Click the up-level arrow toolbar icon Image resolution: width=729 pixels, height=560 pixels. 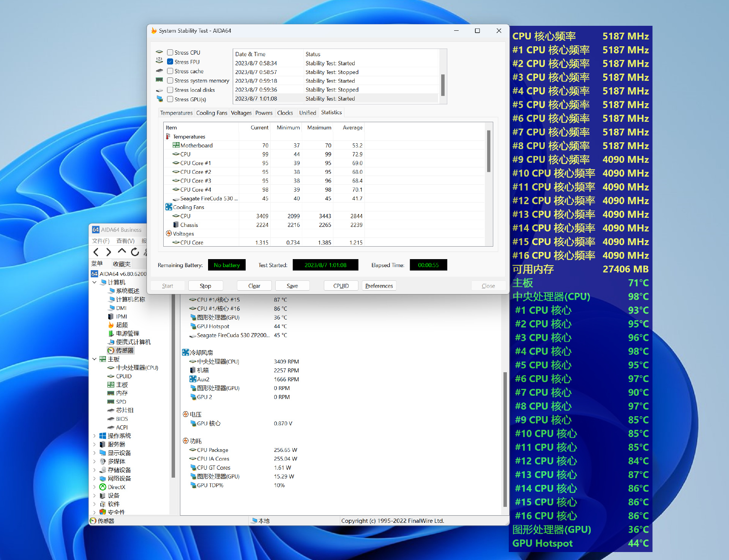pyautogui.click(x=121, y=251)
